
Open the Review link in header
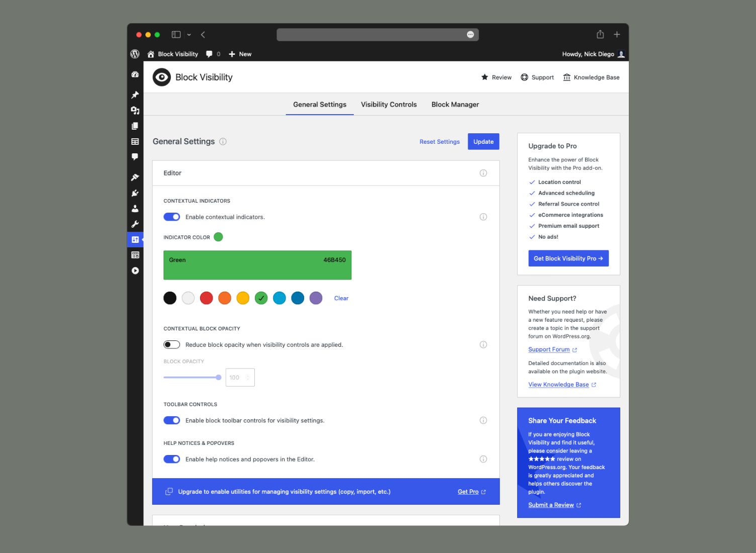point(496,77)
